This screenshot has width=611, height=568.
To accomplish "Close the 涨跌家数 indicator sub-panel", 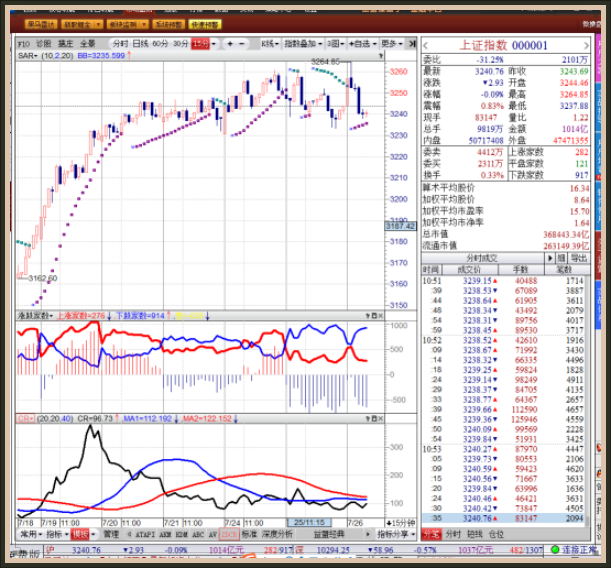I will (380, 316).
